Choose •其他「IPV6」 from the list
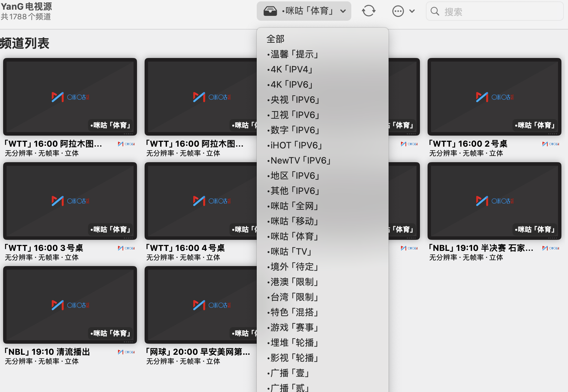Screen dimensions: 568x392 tap(323, 191)
